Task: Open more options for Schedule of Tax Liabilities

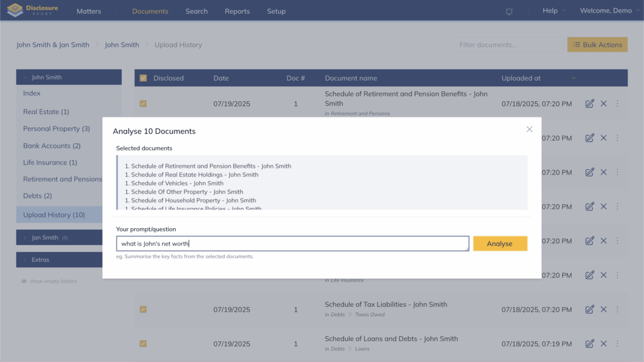Action: (617, 309)
